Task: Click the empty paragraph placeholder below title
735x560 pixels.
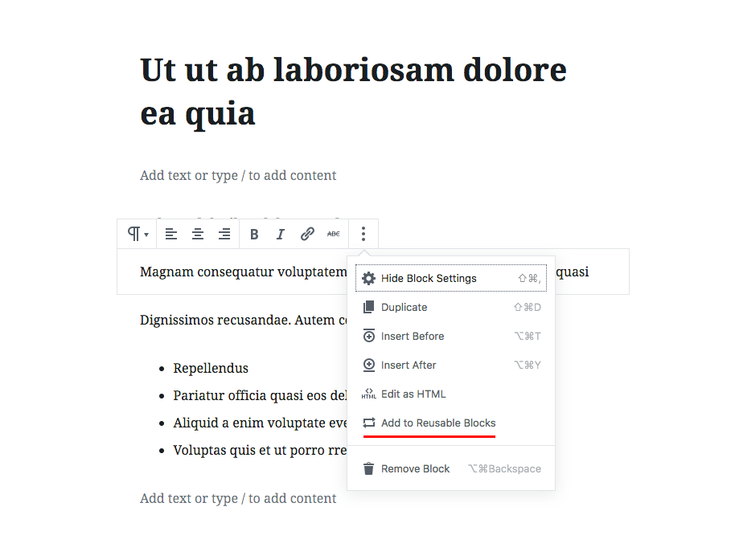Action: [238, 175]
